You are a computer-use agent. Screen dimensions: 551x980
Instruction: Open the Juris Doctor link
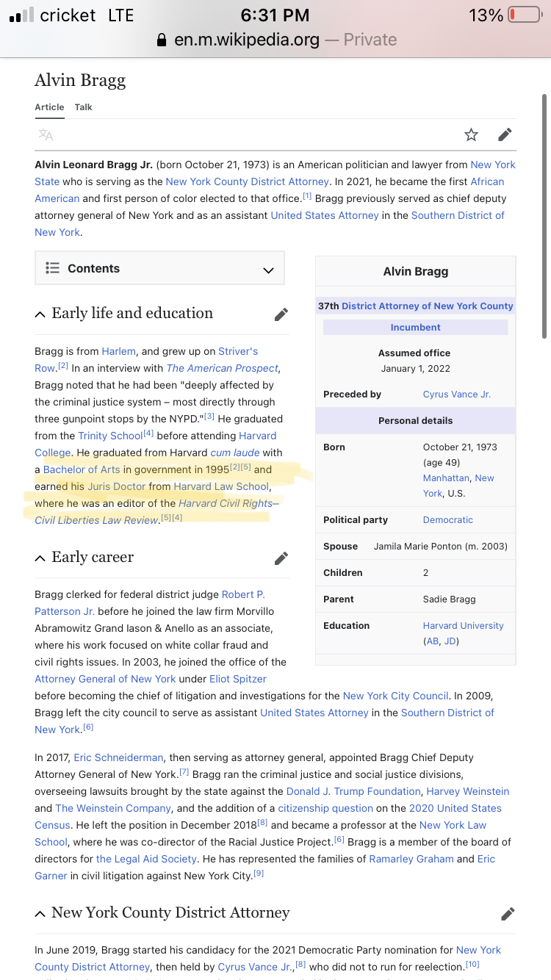click(117, 486)
